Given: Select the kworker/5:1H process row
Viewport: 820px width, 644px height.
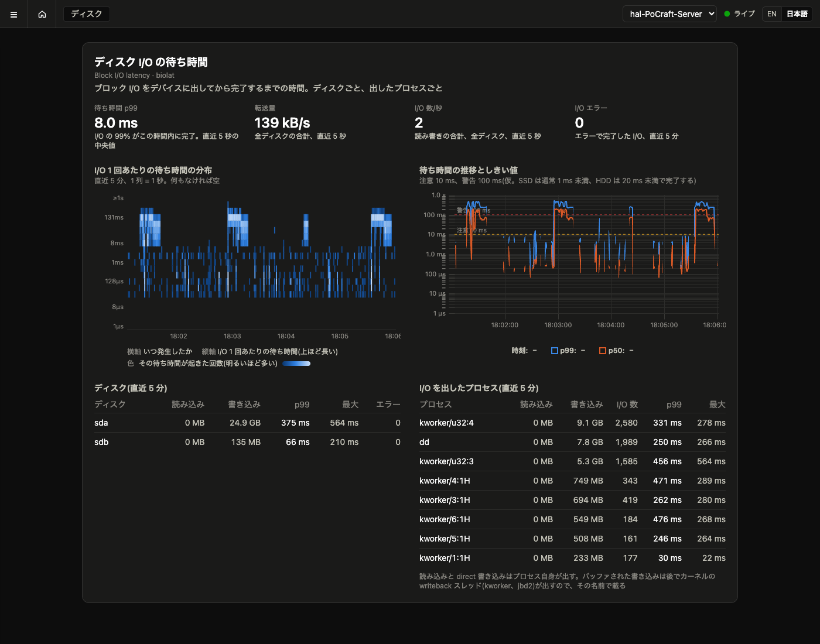Looking at the screenshot, I should pos(572,539).
